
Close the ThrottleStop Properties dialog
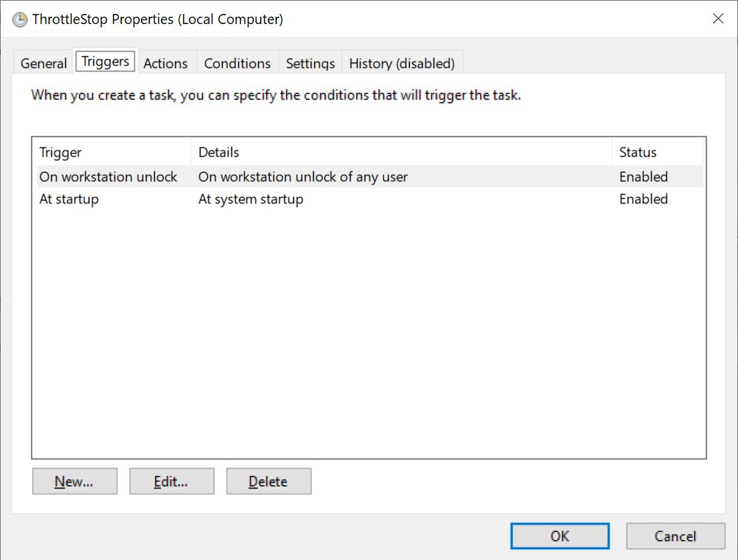718,18
